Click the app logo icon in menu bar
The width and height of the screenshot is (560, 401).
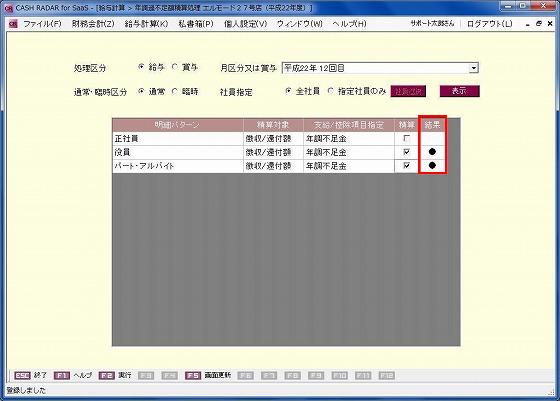point(13,24)
